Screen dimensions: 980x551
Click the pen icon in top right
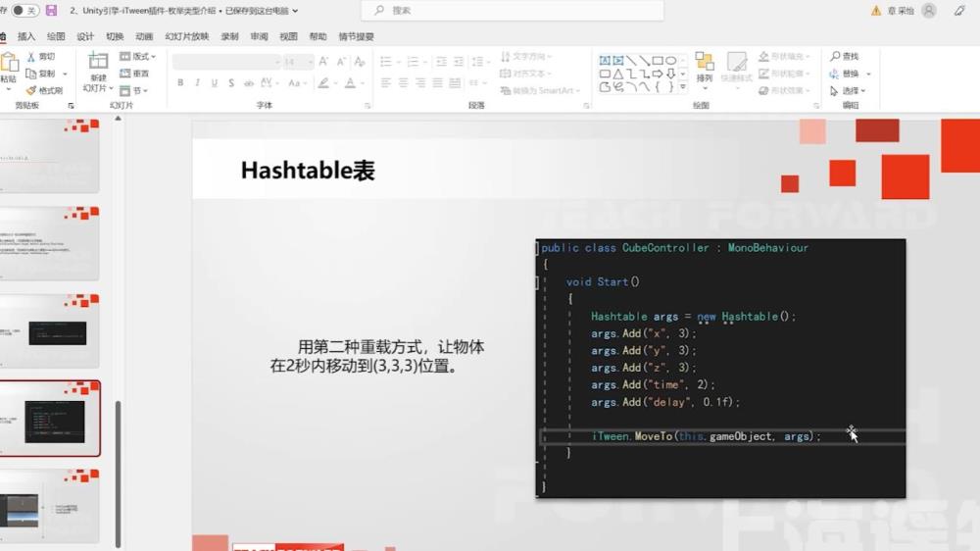[x=959, y=11]
